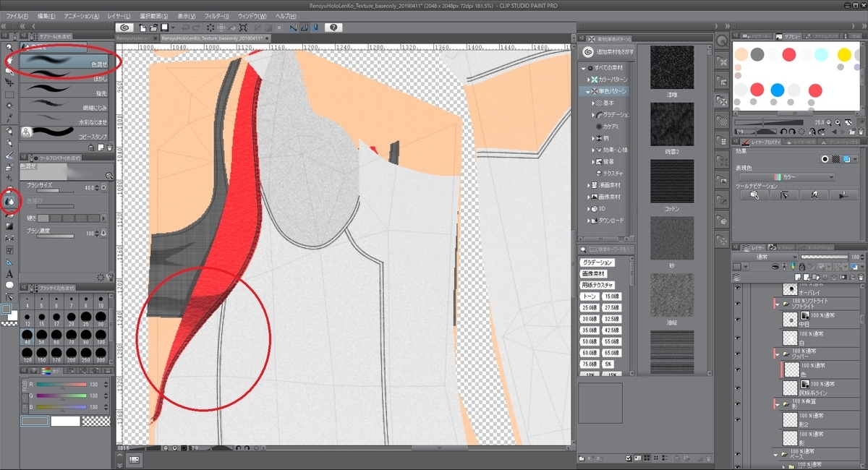Open the フィルター(I) menu
The width and height of the screenshot is (868, 470).
pyautogui.click(x=217, y=16)
